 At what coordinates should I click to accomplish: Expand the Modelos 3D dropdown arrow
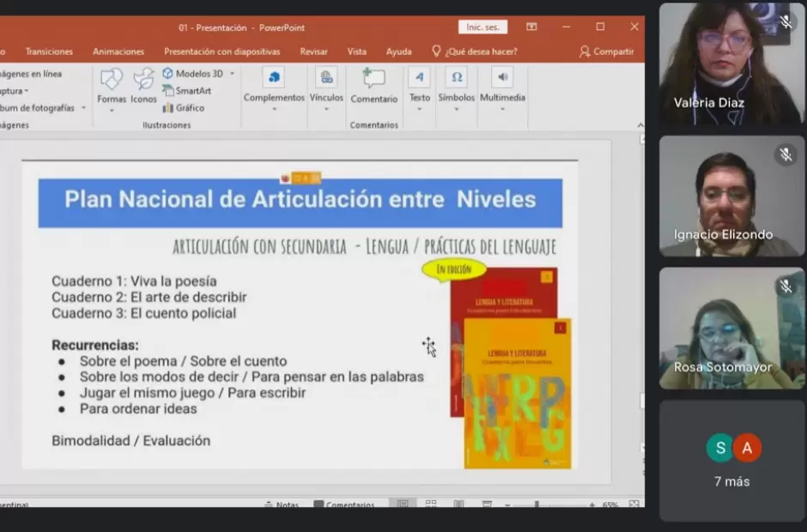tap(232, 74)
